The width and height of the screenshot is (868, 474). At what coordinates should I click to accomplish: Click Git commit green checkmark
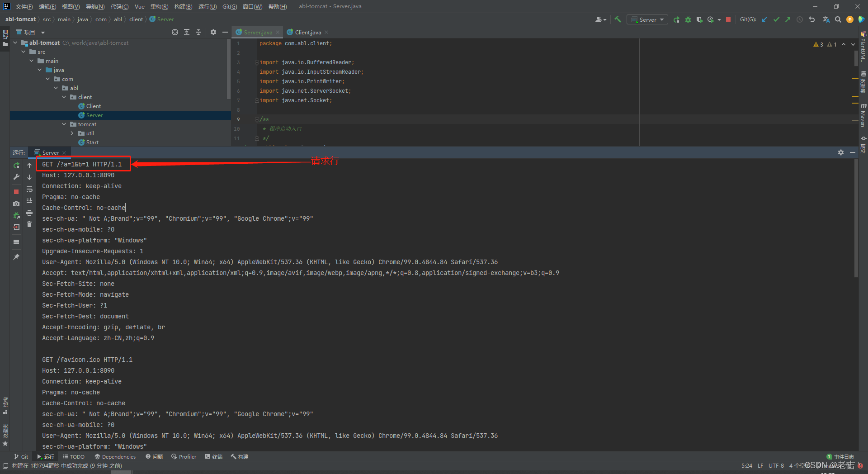(776, 19)
